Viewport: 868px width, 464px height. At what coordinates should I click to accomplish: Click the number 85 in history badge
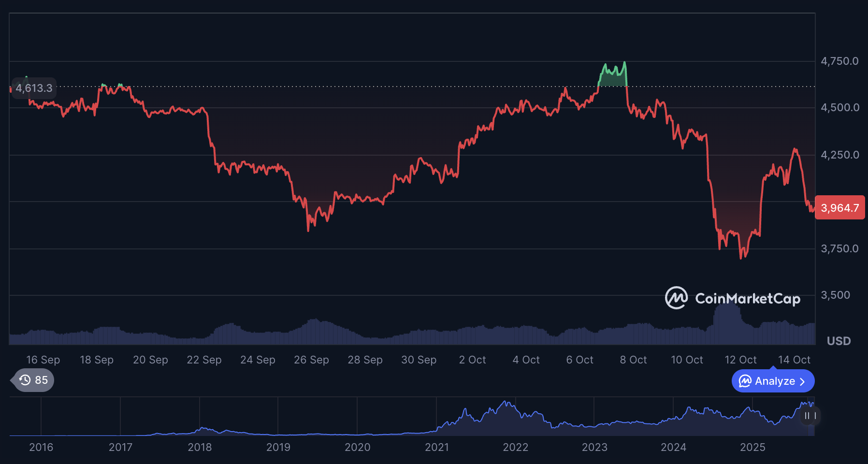tap(42, 380)
